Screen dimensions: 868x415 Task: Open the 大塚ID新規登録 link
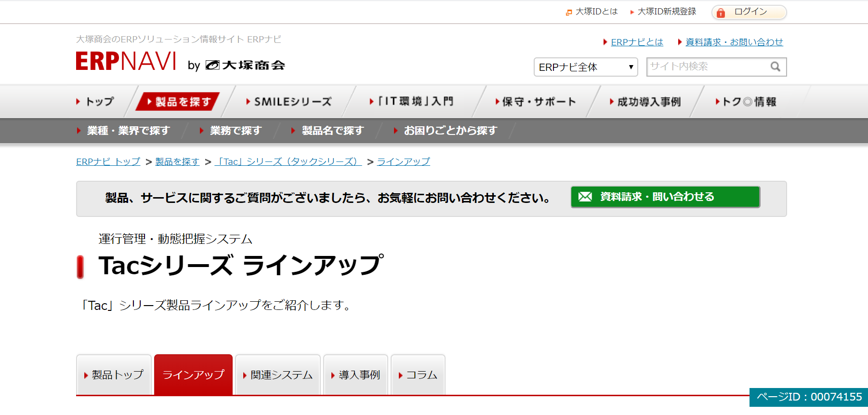(667, 12)
